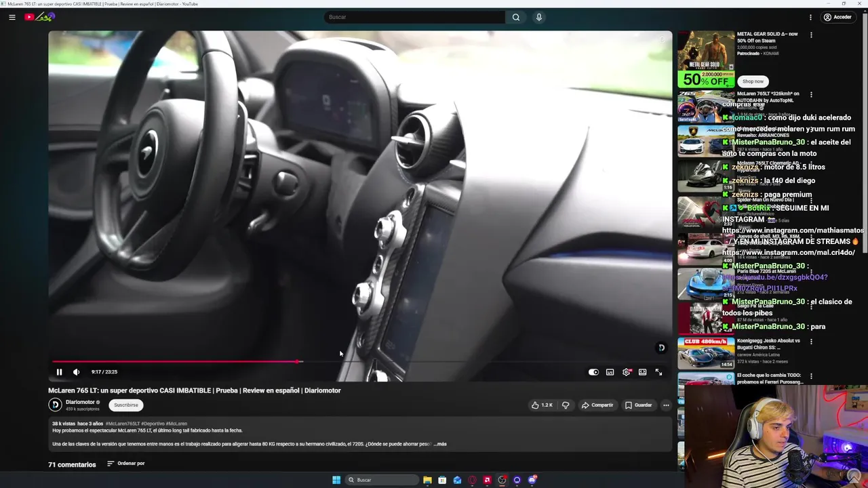Switch to theater mode icon
Viewport: 868px width, 488px height.
point(643,372)
